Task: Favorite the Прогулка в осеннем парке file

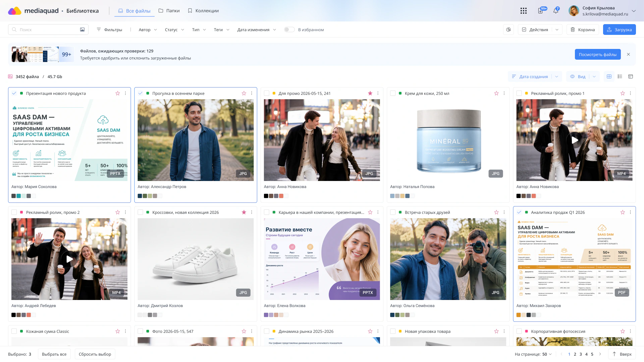Action: pyautogui.click(x=244, y=93)
